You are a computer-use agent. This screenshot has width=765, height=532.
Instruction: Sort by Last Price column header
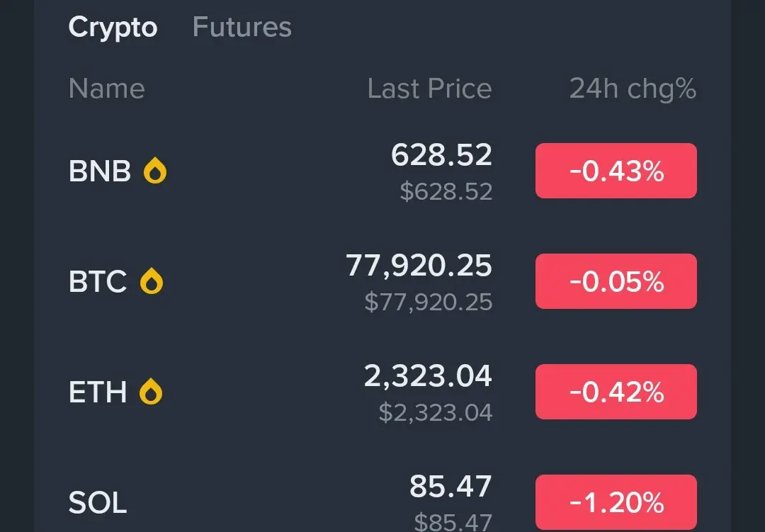pyautogui.click(x=429, y=89)
